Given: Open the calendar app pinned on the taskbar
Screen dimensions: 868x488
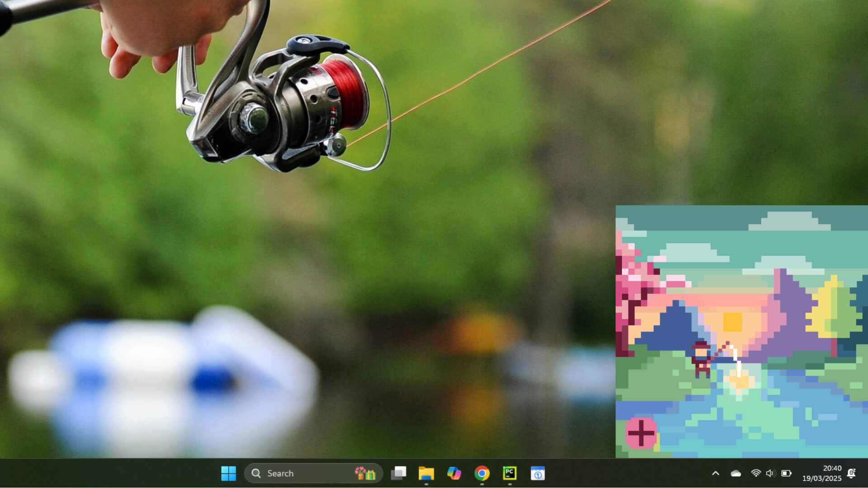Looking at the screenshot, I should point(538,473).
